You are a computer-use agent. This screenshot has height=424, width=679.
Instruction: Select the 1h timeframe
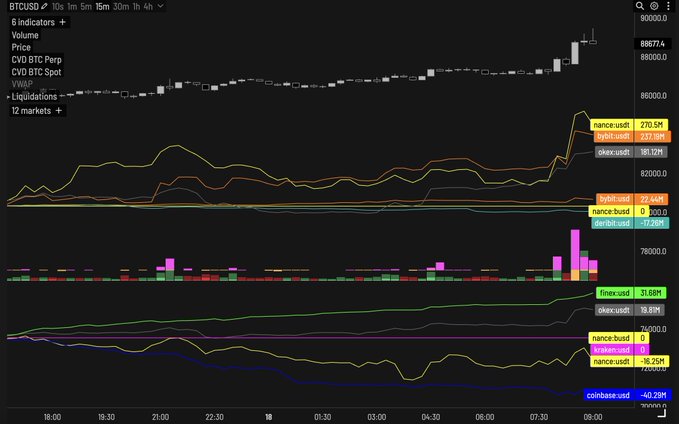[x=136, y=6]
